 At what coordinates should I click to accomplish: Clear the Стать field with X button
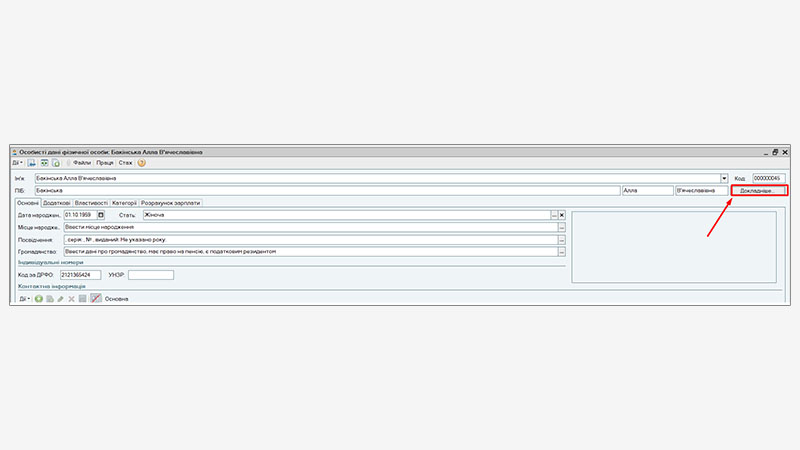562,215
